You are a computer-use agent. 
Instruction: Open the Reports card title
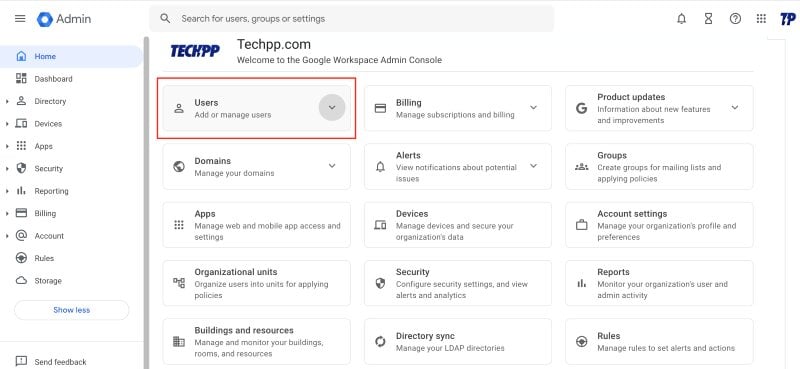pos(613,272)
